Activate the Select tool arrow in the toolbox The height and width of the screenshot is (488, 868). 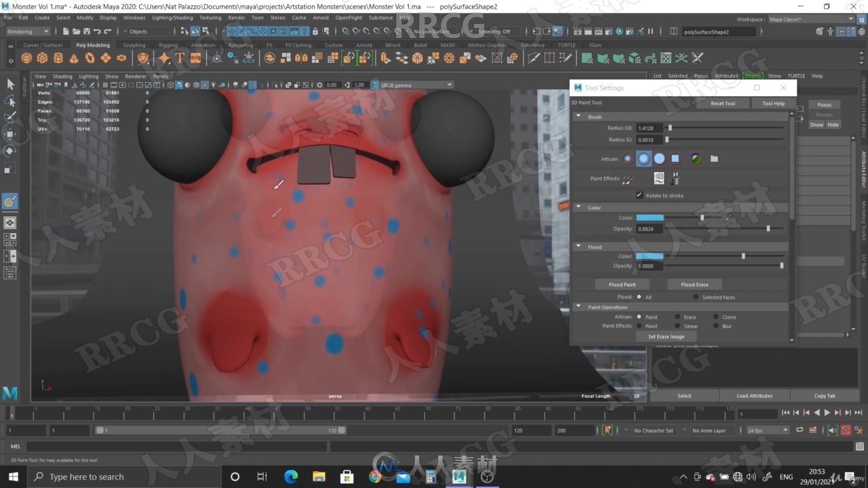pyautogui.click(x=10, y=84)
